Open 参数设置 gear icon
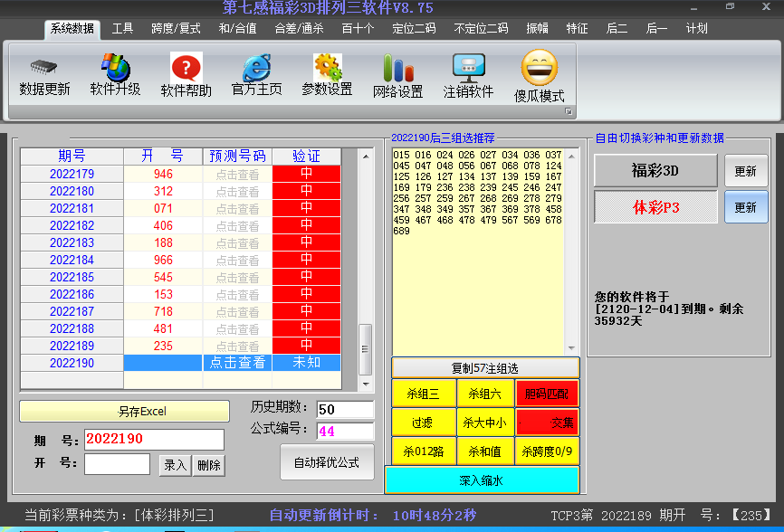Viewport: 784px width, 532px height. tap(328, 67)
